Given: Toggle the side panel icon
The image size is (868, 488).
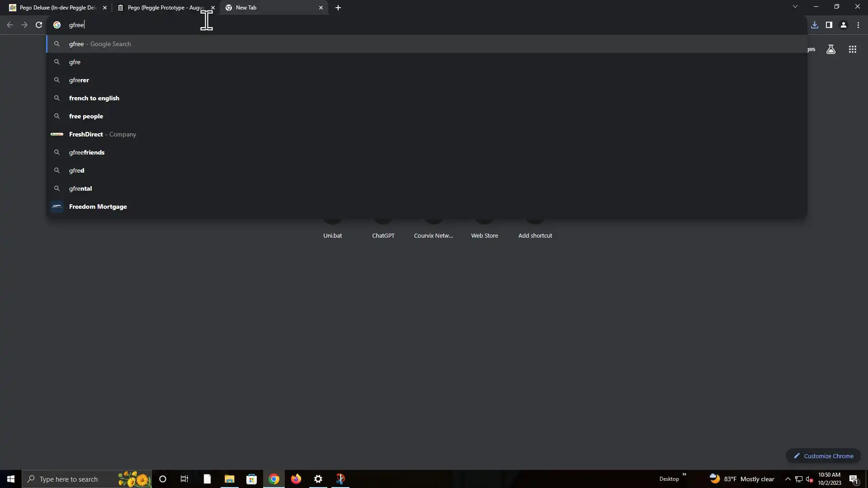Looking at the screenshot, I should point(829,25).
